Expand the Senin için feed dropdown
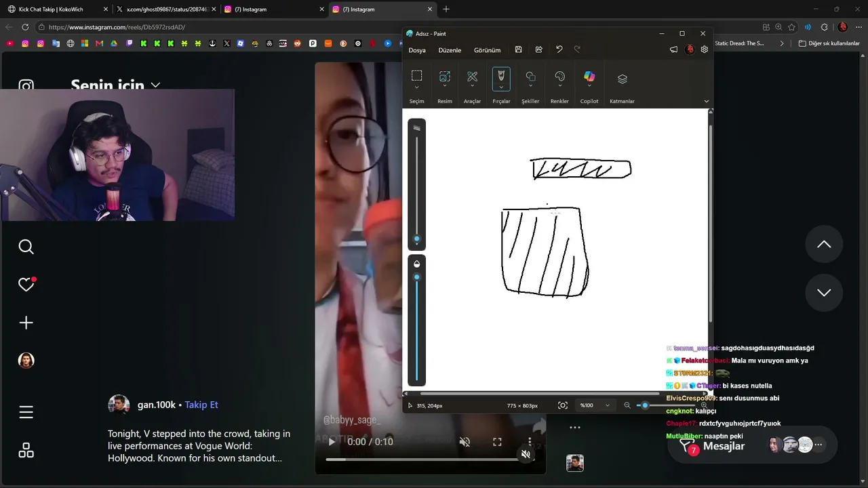The image size is (868, 488). click(x=155, y=85)
